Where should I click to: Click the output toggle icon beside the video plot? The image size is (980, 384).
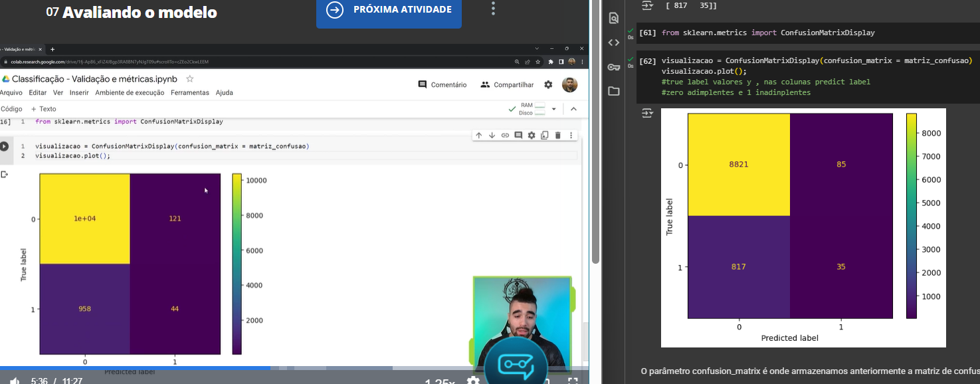coord(4,175)
